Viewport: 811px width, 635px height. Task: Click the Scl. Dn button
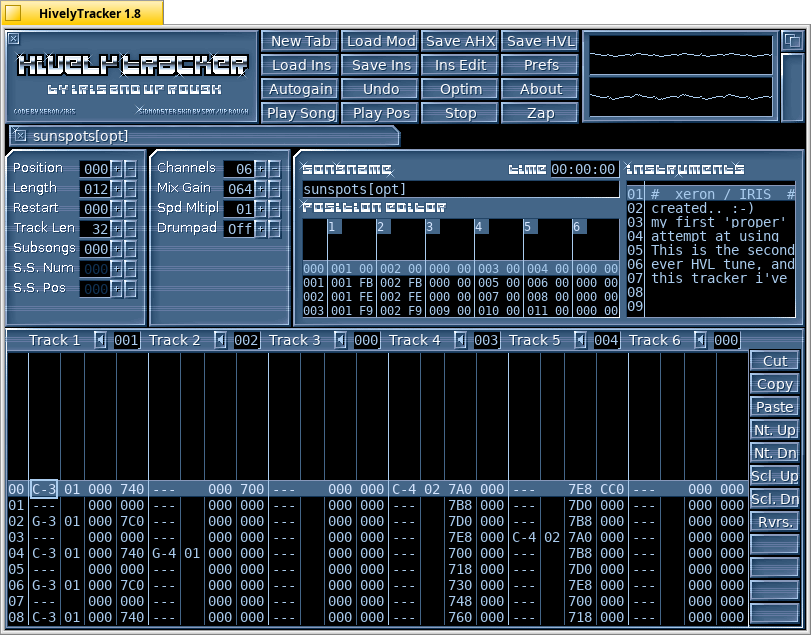[774, 498]
